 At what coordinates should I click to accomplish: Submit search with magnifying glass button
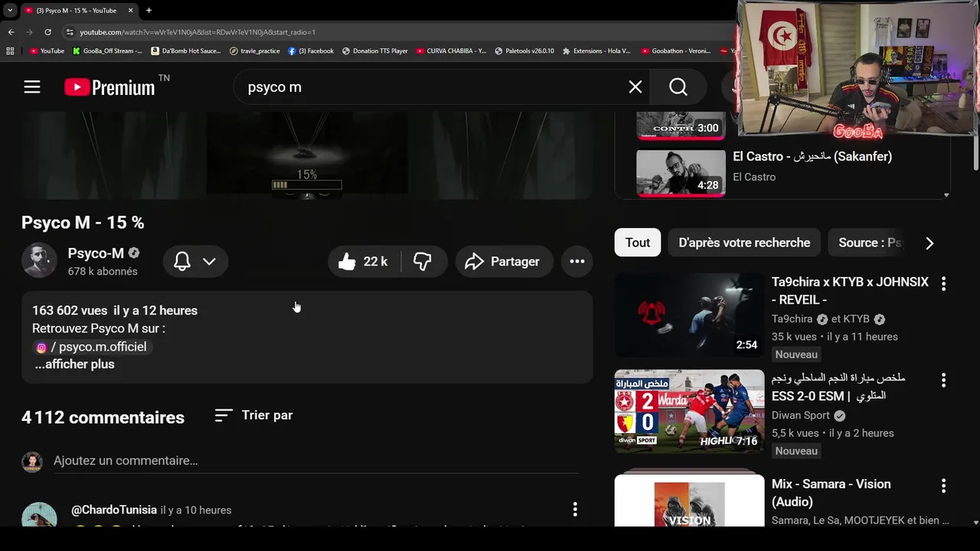click(x=678, y=87)
